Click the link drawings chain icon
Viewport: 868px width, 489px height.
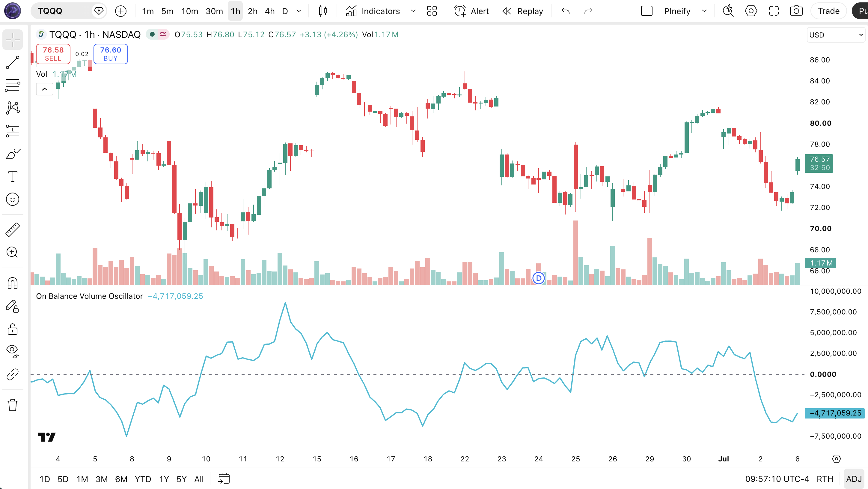(13, 374)
